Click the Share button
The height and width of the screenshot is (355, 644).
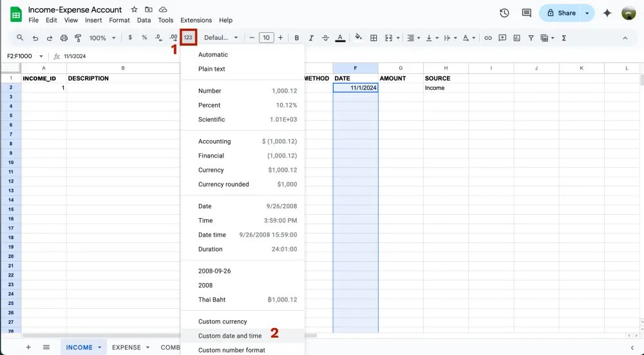[x=560, y=13]
